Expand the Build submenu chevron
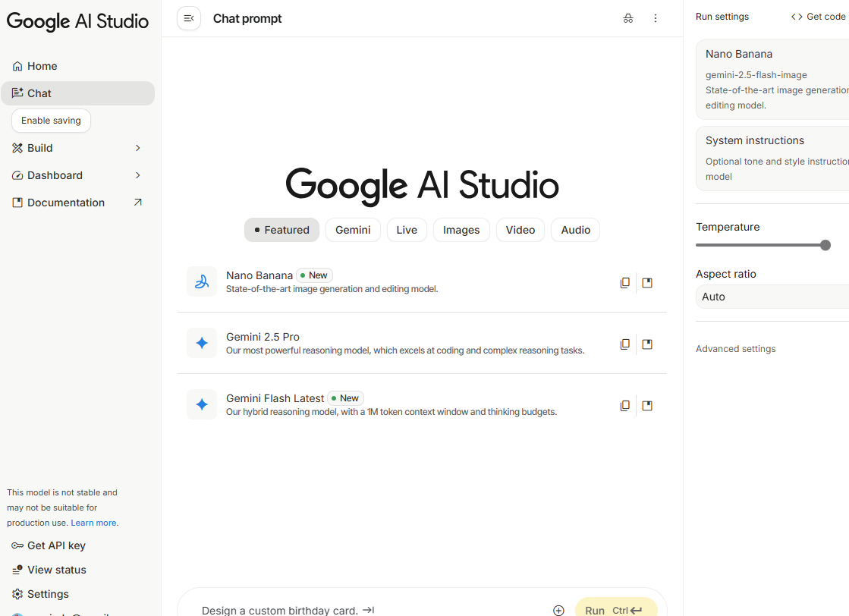The height and width of the screenshot is (616, 849). point(138,148)
